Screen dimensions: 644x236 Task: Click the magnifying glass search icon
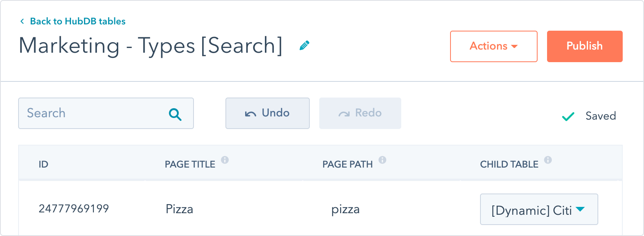click(x=175, y=114)
